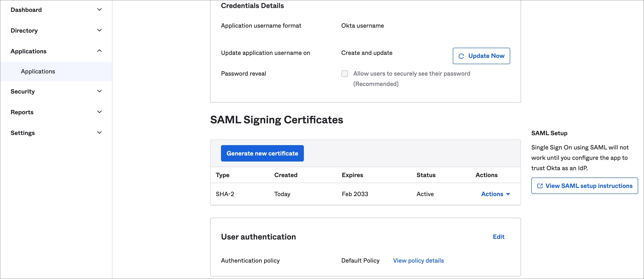Click the external link icon for SAML instructions
Viewport: 644px width, 279px height.
(x=540, y=186)
